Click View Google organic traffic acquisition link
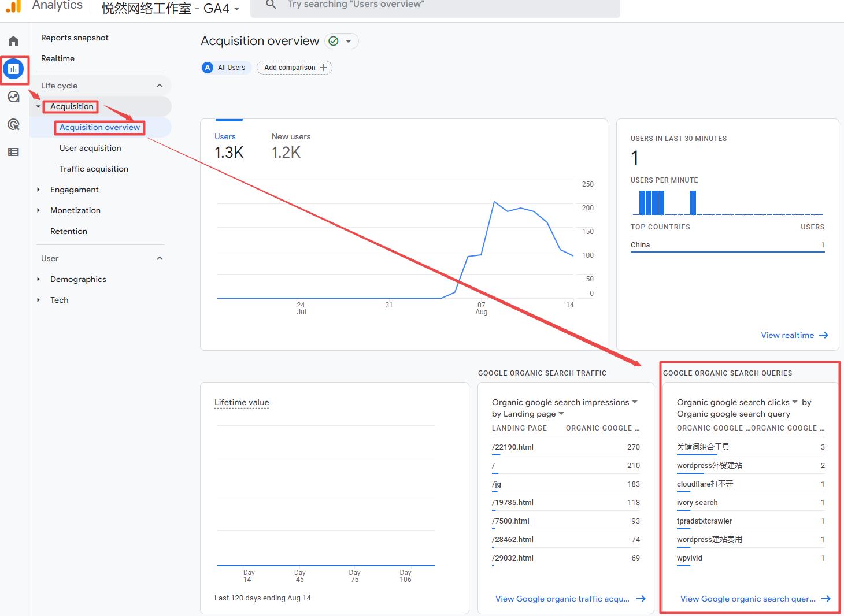Viewport: 844px width, 616px height. pyautogui.click(x=562, y=599)
